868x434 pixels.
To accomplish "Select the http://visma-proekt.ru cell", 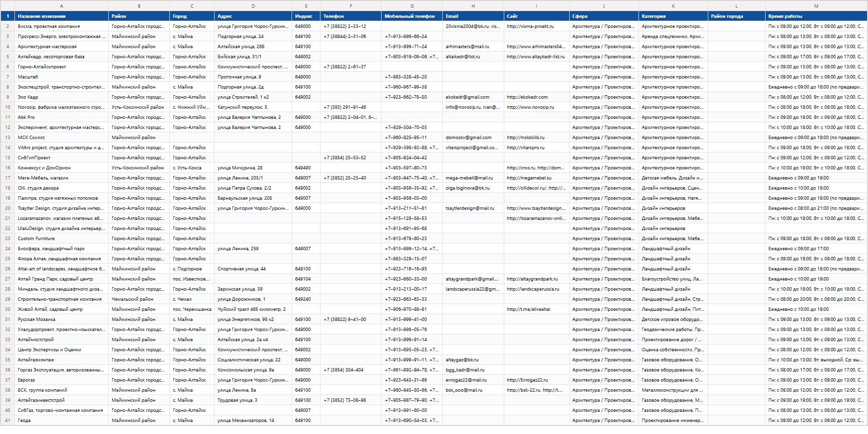I will click(x=536, y=26).
